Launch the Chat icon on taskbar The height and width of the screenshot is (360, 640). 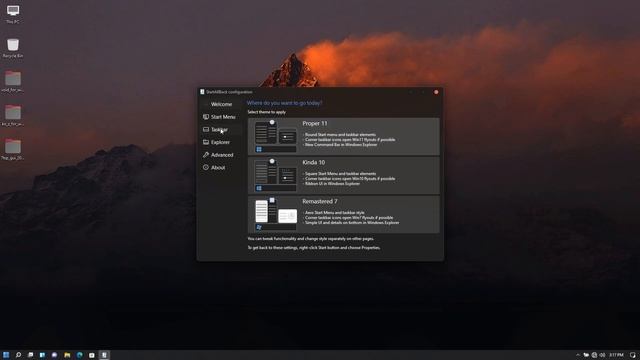pyautogui.click(x=55, y=355)
